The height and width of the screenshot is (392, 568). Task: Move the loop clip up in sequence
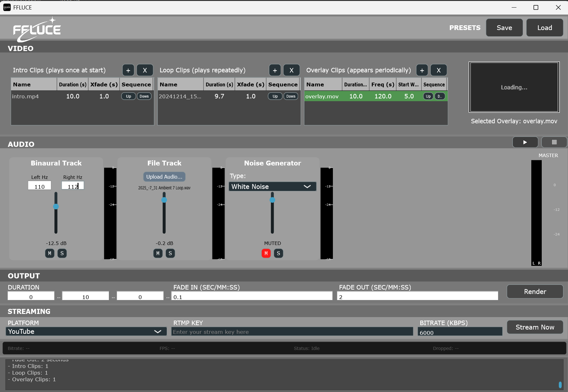coord(275,96)
